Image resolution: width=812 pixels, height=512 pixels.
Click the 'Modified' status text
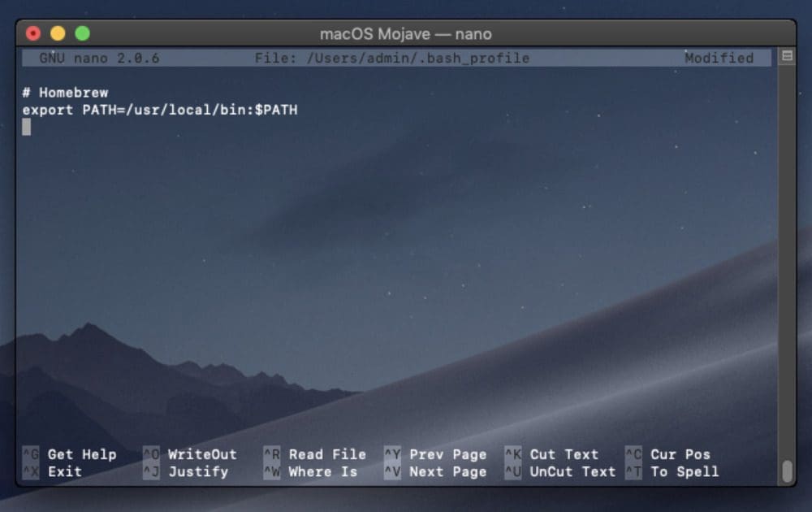pos(719,58)
